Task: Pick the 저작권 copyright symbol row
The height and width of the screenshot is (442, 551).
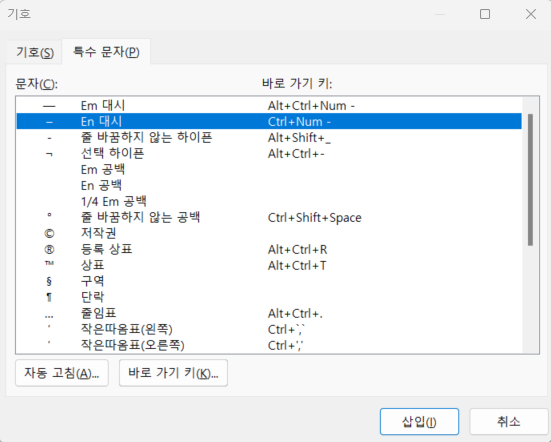Action: pyautogui.click(x=269, y=233)
